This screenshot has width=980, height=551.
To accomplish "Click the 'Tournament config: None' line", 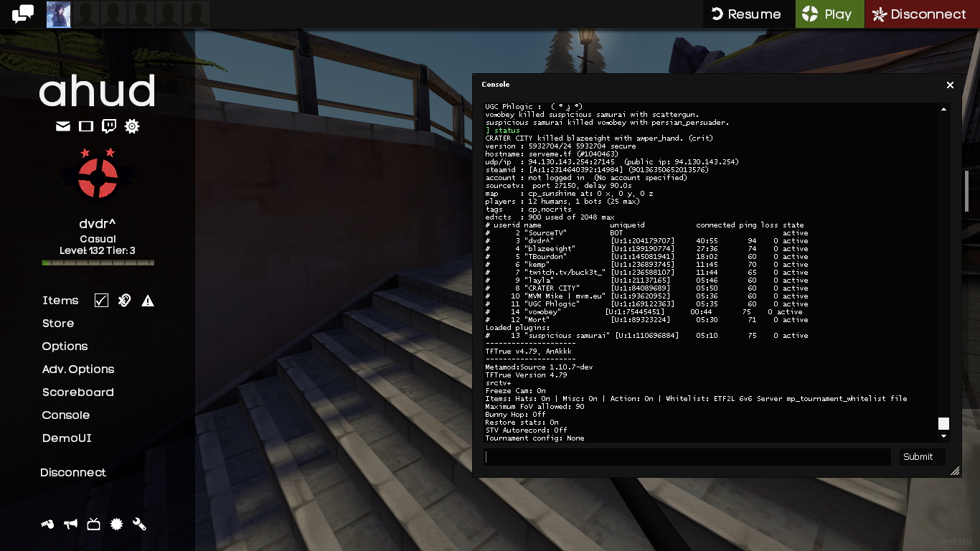I will coord(534,438).
